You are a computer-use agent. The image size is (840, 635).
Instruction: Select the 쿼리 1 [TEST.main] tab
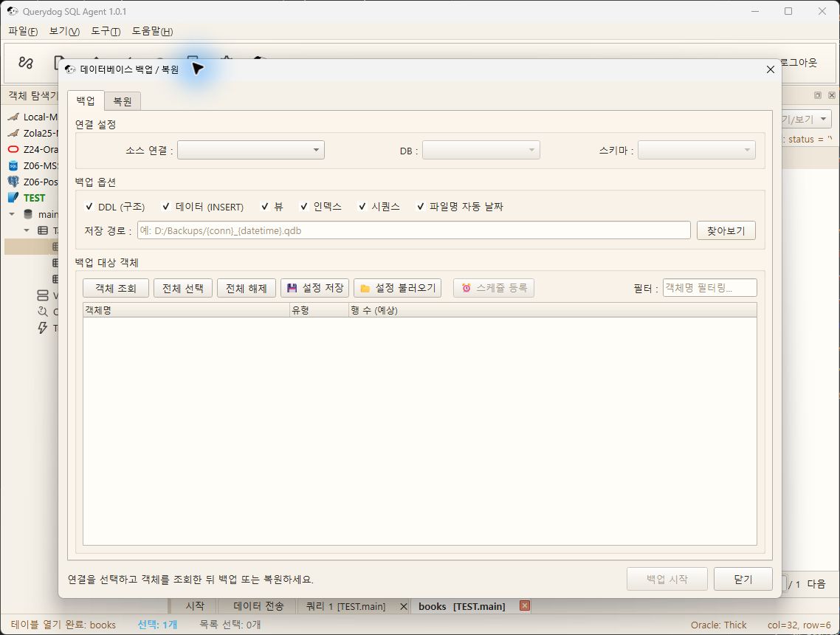pyautogui.click(x=345, y=606)
